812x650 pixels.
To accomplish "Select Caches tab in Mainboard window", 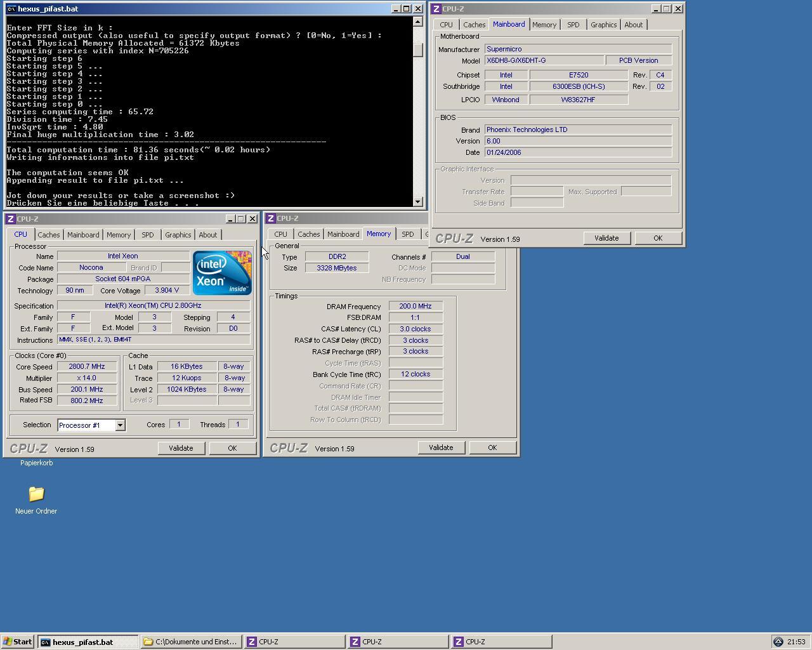I will pos(474,25).
